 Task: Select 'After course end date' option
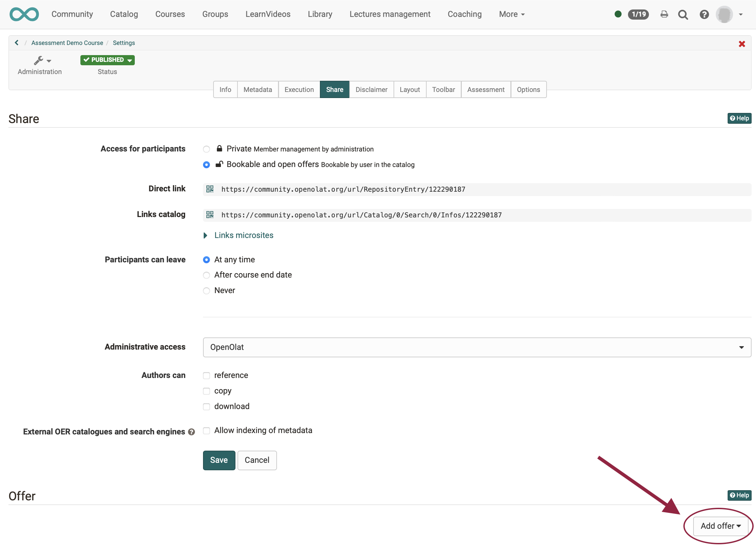click(206, 275)
